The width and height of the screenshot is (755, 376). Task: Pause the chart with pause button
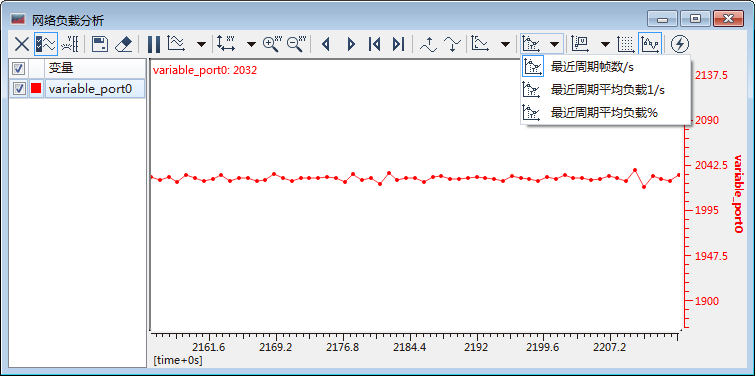(154, 44)
